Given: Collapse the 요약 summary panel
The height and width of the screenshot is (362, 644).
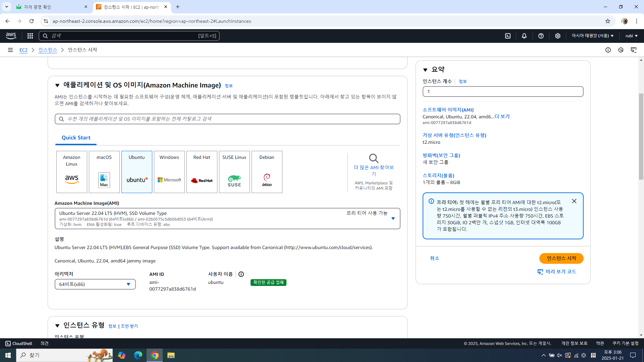Looking at the screenshot, I should [x=425, y=70].
